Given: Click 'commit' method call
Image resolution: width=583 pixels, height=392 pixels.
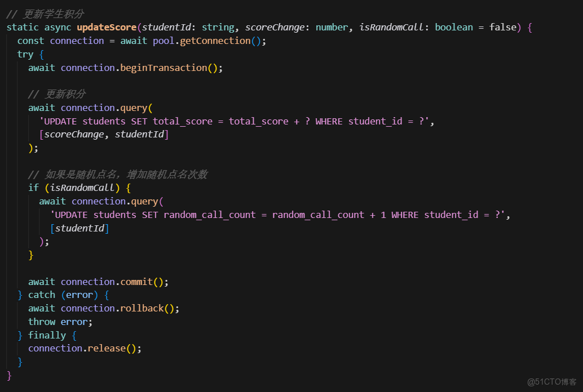Looking at the screenshot, I should click(136, 282).
